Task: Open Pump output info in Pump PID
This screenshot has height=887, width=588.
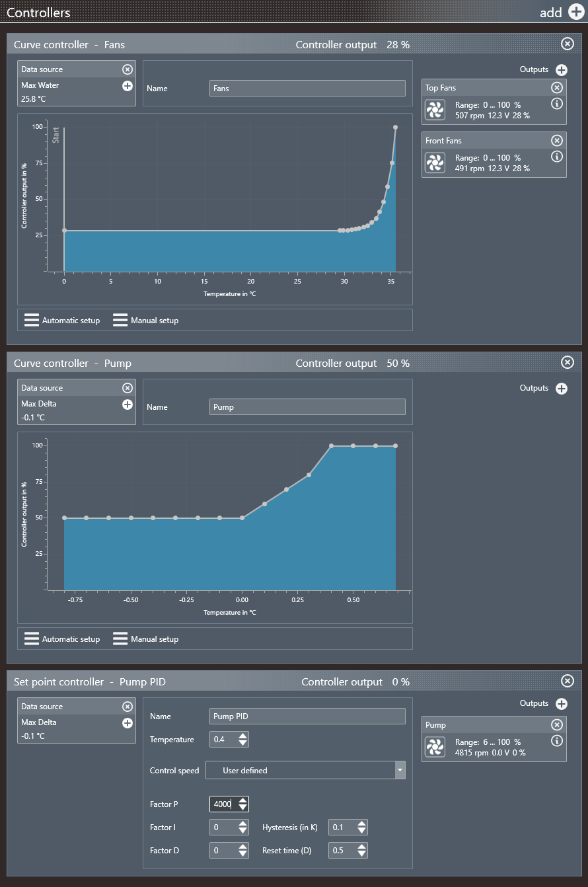Action: tap(557, 741)
